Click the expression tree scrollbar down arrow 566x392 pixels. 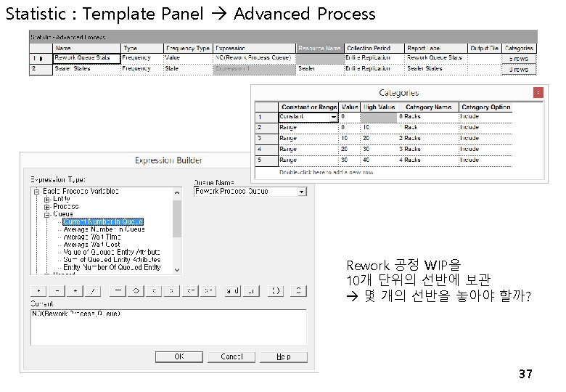(x=177, y=269)
